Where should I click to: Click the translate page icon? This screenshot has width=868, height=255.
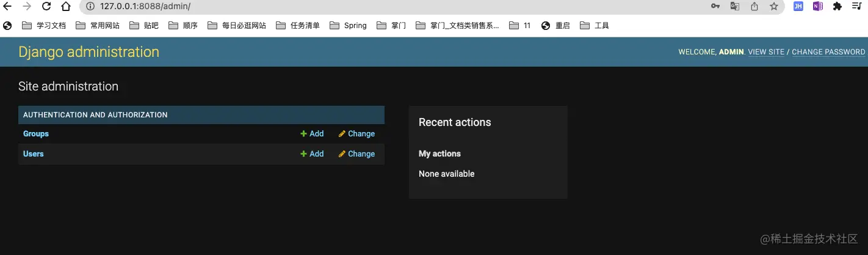click(x=735, y=6)
